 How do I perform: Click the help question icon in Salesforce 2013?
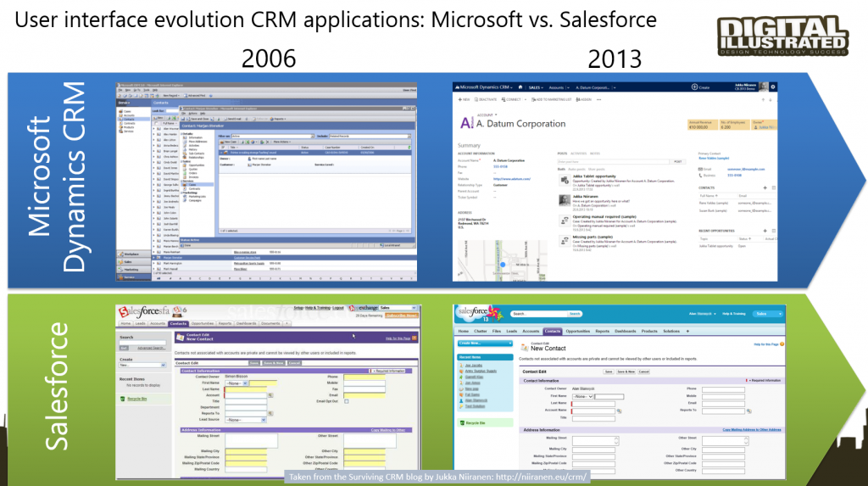(782, 344)
